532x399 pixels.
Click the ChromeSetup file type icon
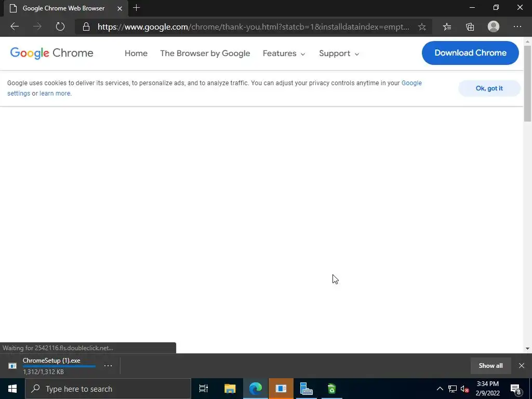click(x=12, y=366)
